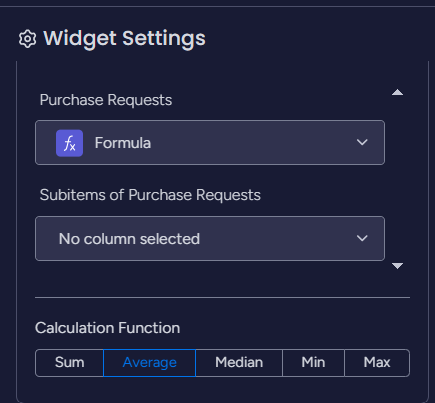This screenshot has height=403, width=435.
Task: Click the No column selected text
Action: pos(129,239)
